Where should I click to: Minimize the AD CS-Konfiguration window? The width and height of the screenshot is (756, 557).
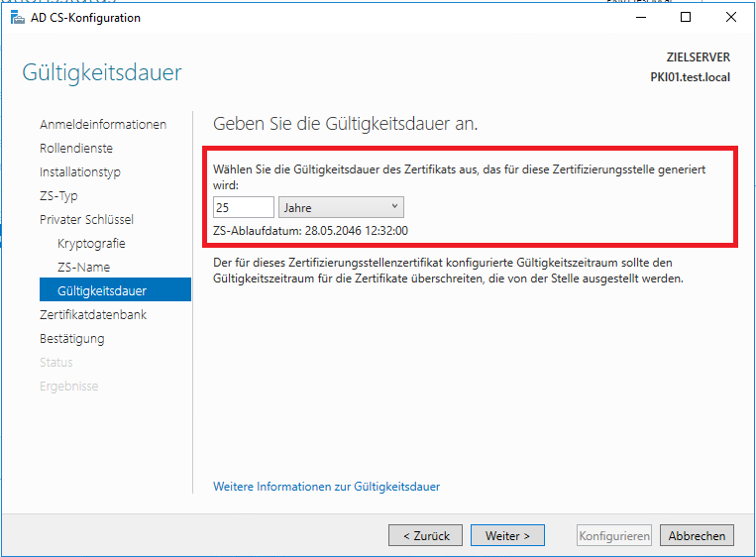point(640,18)
